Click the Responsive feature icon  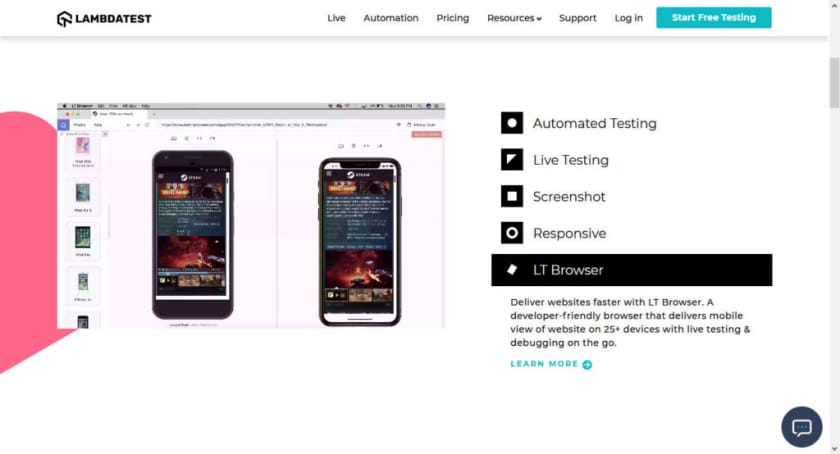(512, 233)
